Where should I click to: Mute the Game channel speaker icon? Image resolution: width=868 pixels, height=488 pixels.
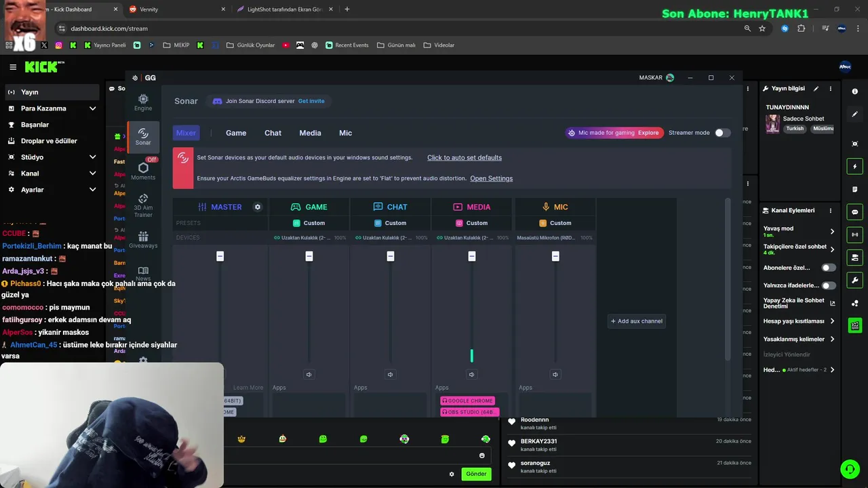(x=309, y=374)
